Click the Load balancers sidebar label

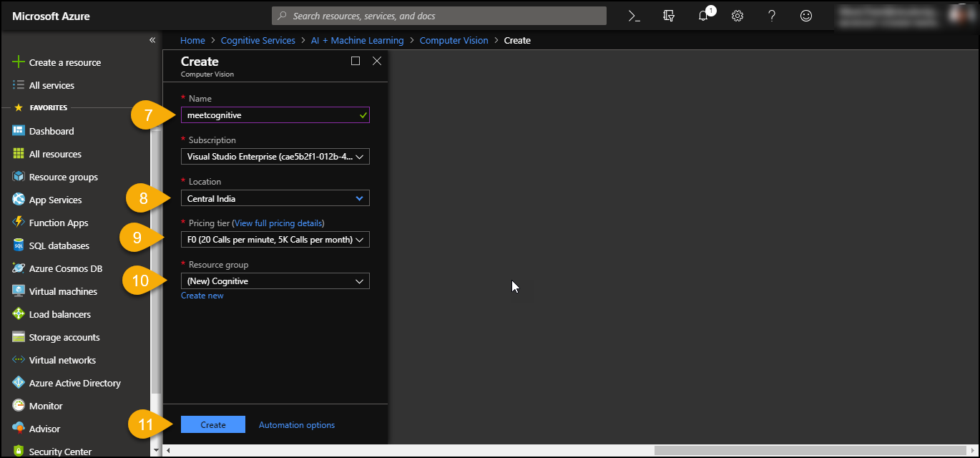(60, 314)
